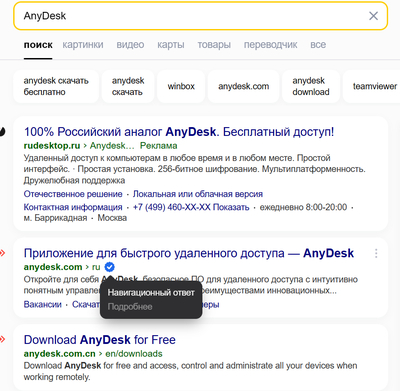Open the 100% Российский аналог AnyDesk ad title

coord(179,132)
